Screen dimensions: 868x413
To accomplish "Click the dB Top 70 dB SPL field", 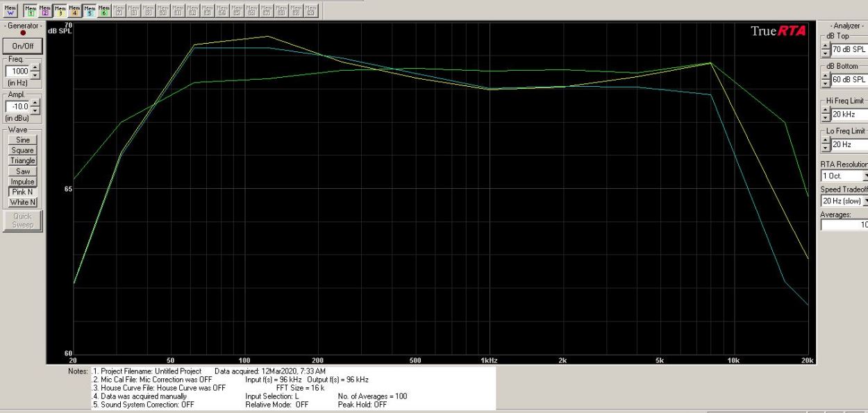I will coord(849,50).
